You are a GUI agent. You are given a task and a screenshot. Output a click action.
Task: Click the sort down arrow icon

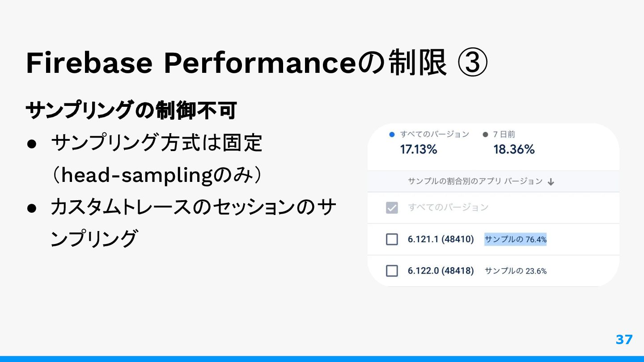(x=551, y=182)
